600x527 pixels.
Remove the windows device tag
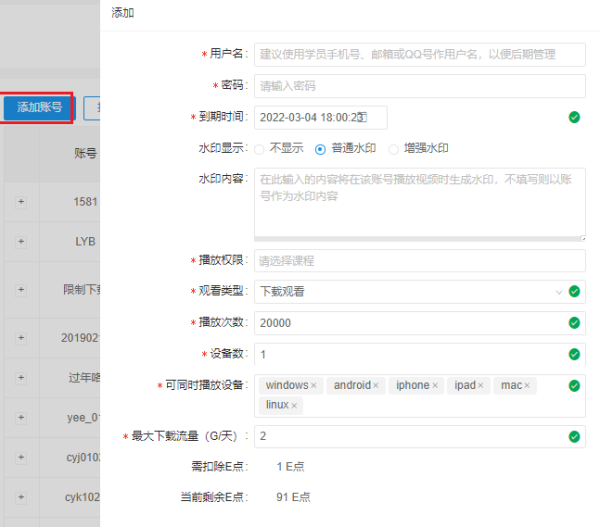(313, 386)
